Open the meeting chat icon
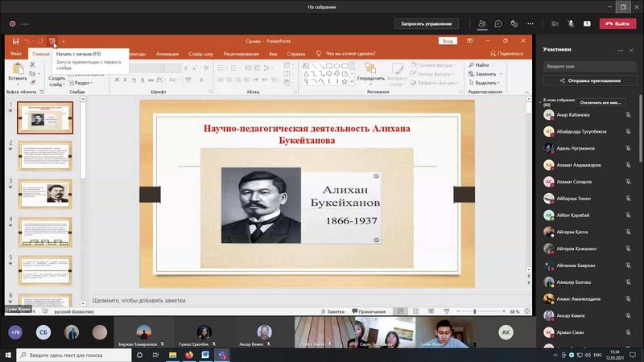 click(498, 24)
